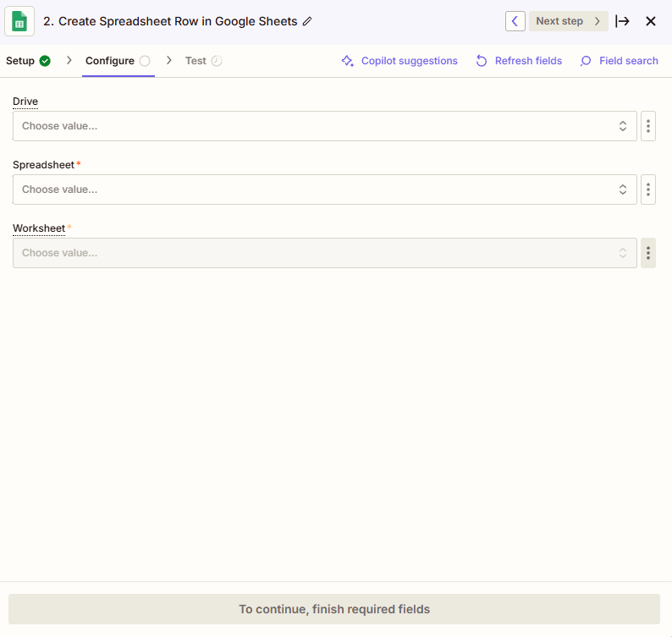Close the step editor panel
Image resolution: width=672 pixels, height=637 pixels.
pos(651,21)
